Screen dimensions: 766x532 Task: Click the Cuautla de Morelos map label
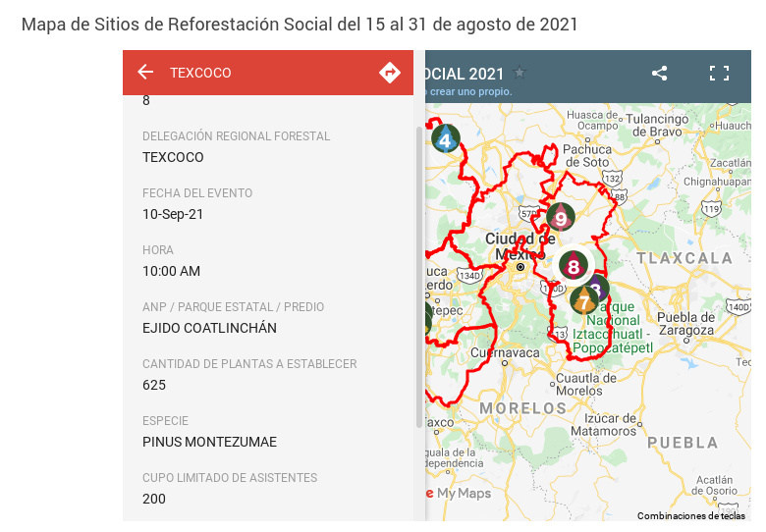pos(585,384)
